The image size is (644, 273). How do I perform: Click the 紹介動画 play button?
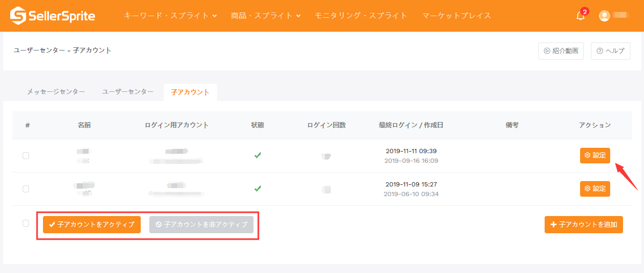pyautogui.click(x=561, y=51)
